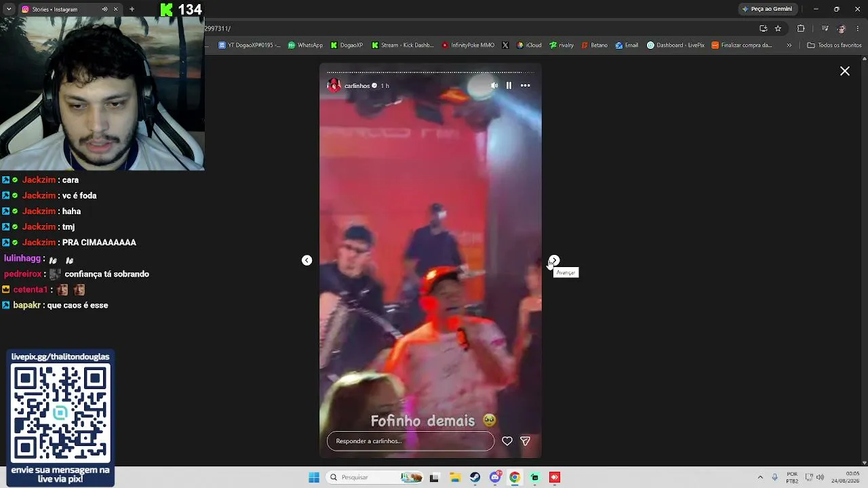Open the Email bookmark
868x488 pixels.
627,45
